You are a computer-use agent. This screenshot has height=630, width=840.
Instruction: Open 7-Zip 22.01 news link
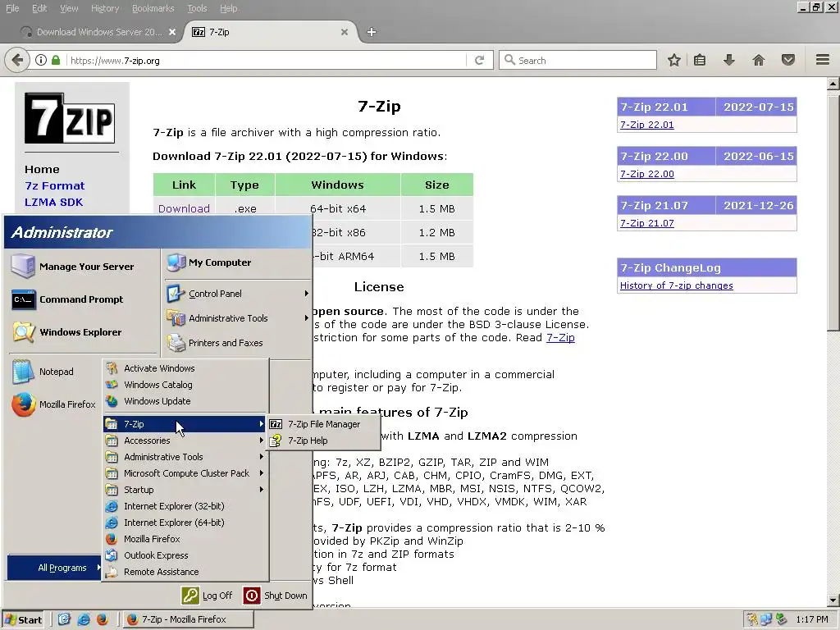(646, 125)
